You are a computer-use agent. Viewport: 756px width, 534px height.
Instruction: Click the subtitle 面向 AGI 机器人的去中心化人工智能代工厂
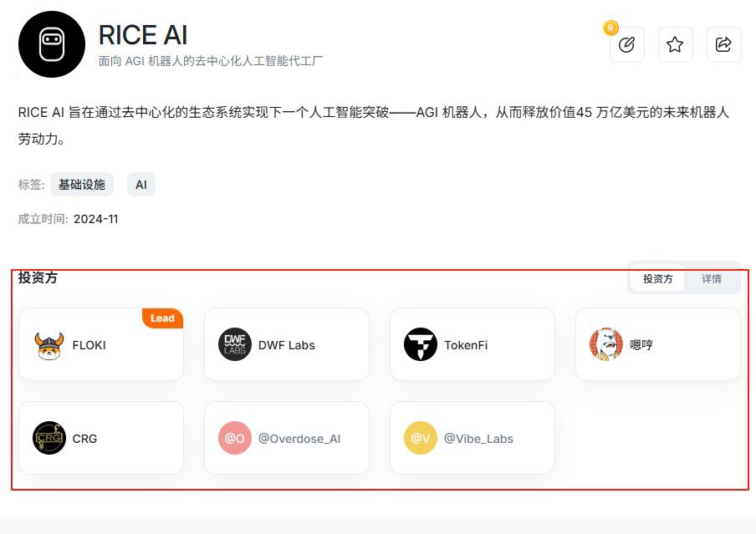tap(211, 61)
